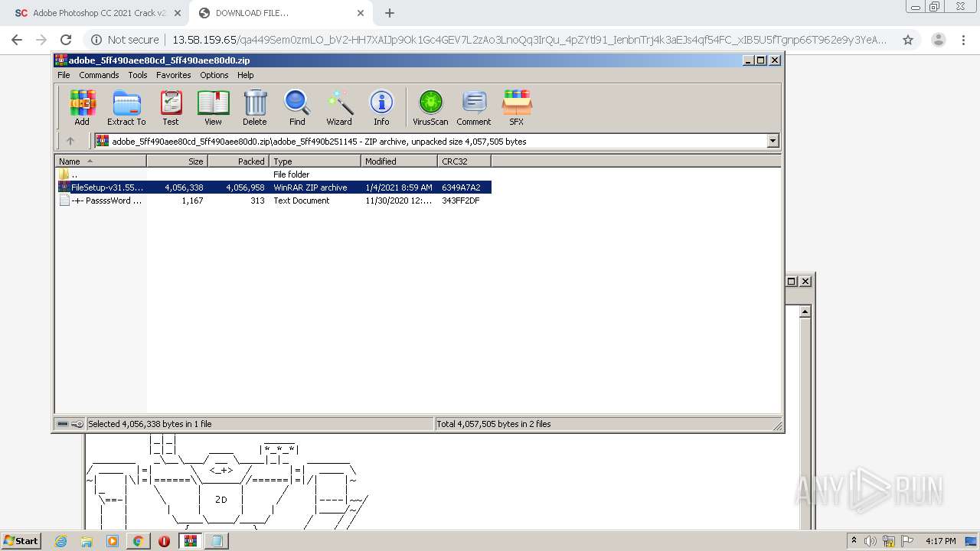Viewport: 980px width, 551px height.
Task: Click the volume speaker tray icon
Action: pyautogui.click(x=871, y=541)
